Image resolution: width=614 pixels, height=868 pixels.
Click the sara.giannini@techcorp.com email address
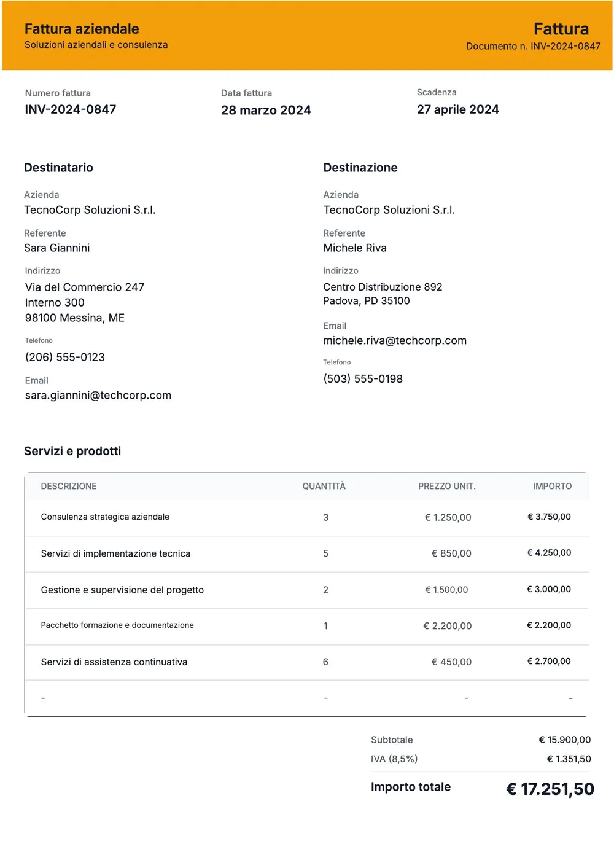pyautogui.click(x=98, y=396)
